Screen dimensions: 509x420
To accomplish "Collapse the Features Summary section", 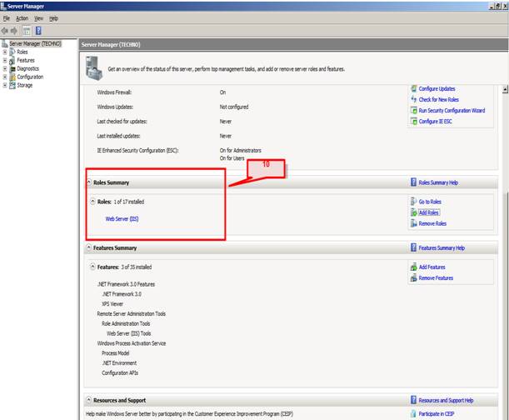I will click(88, 247).
